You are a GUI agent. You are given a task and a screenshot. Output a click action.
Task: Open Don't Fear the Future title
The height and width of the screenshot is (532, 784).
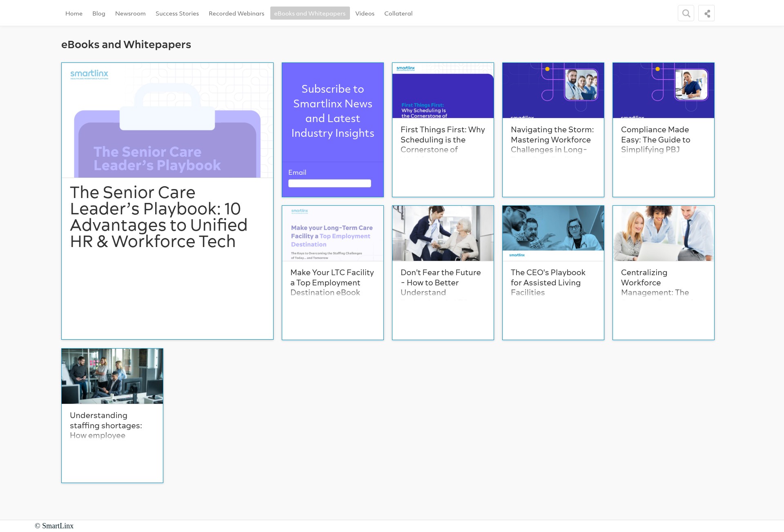(441, 283)
